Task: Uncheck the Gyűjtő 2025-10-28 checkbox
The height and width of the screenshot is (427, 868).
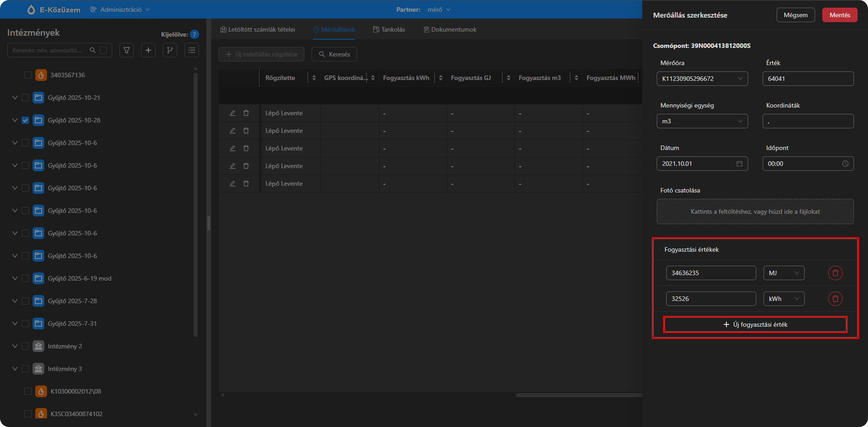Action: (25, 120)
